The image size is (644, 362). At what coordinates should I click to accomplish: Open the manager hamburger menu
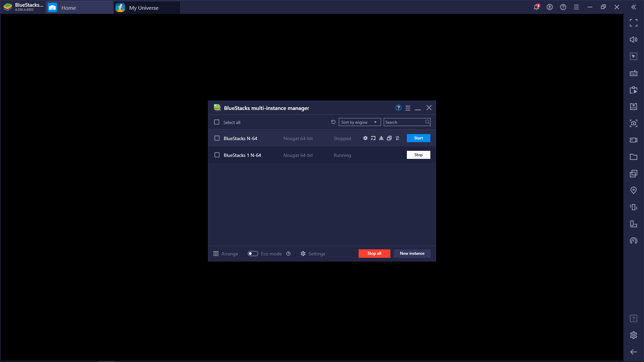coord(408,108)
